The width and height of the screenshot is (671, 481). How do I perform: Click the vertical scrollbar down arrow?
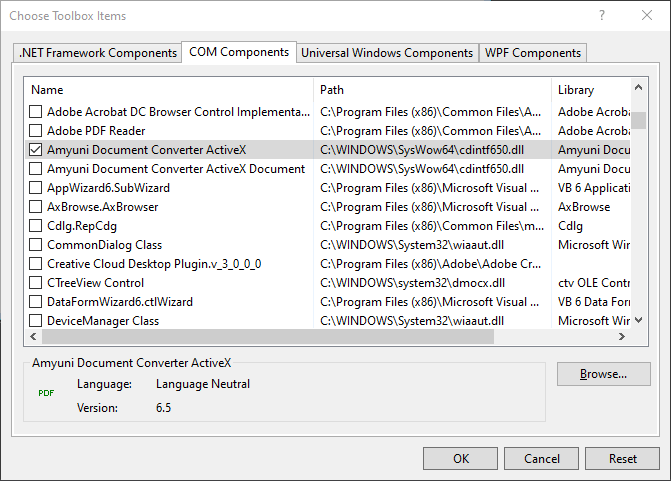[638, 320]
